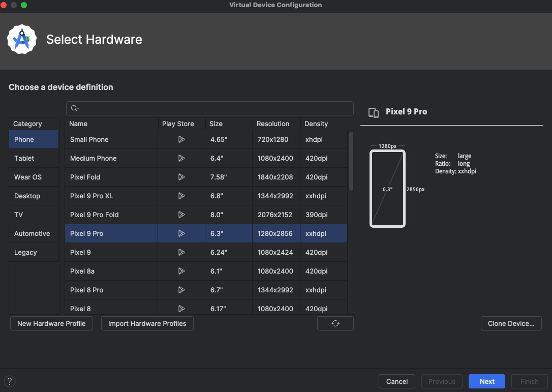
Task: Click Play Store icon in selected Pixel 9 Pro row
Action: click(181, 233)
